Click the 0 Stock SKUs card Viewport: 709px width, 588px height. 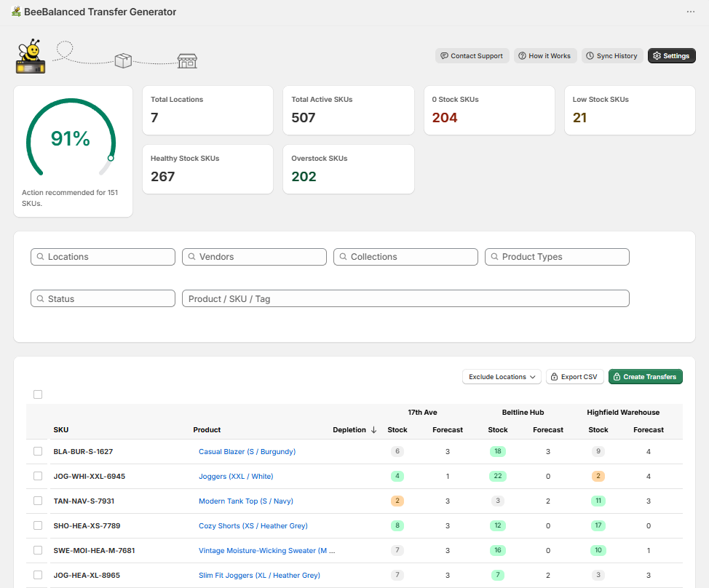click(x=489, y=111)
